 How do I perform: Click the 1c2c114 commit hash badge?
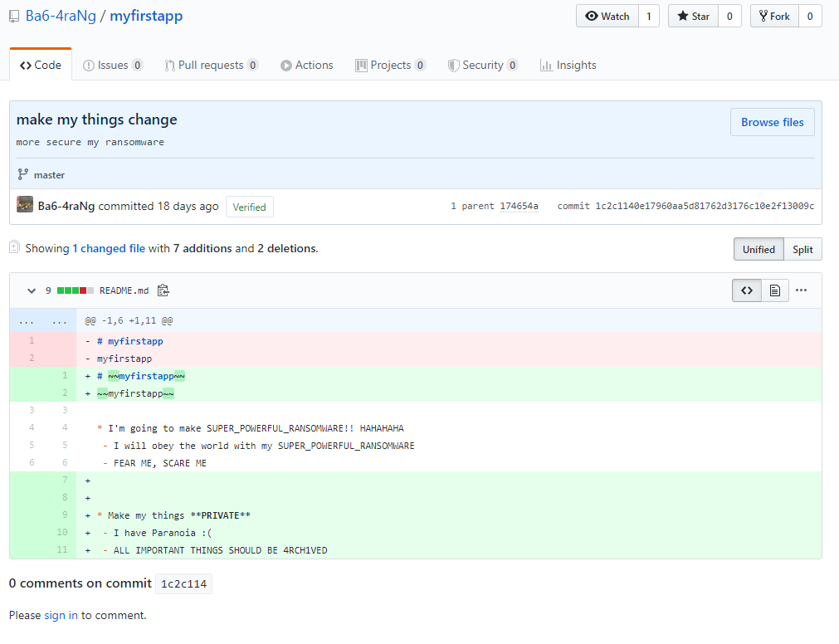click(x=183, y=583)
